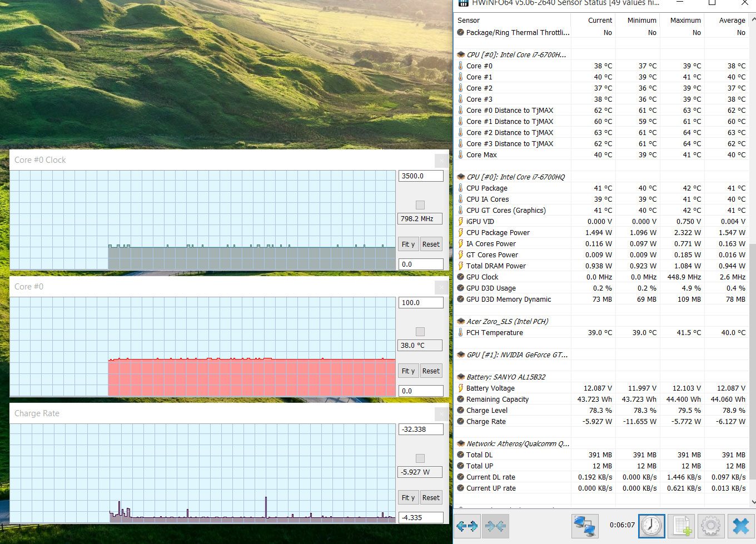756x544 pixels.
Task: Click thermometer icon beside Core #1
Action: (x=460, y=77)
